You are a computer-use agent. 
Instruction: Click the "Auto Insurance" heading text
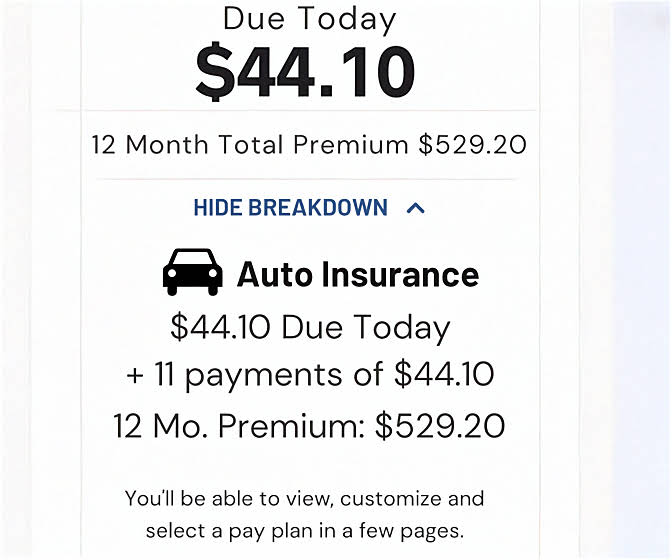[x=357, y=274]
